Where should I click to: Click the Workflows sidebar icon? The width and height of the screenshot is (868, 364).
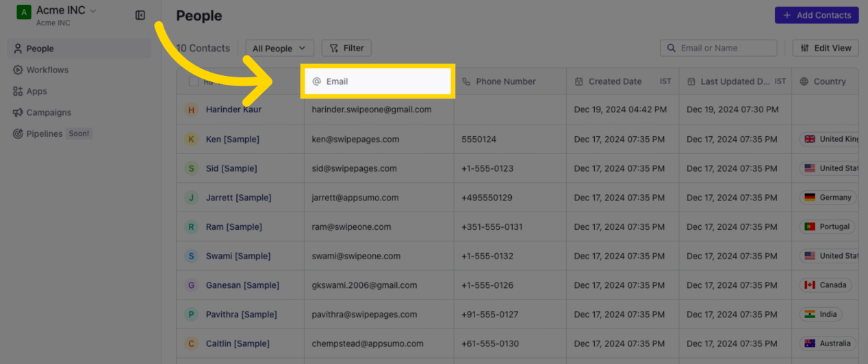(18, 70)
